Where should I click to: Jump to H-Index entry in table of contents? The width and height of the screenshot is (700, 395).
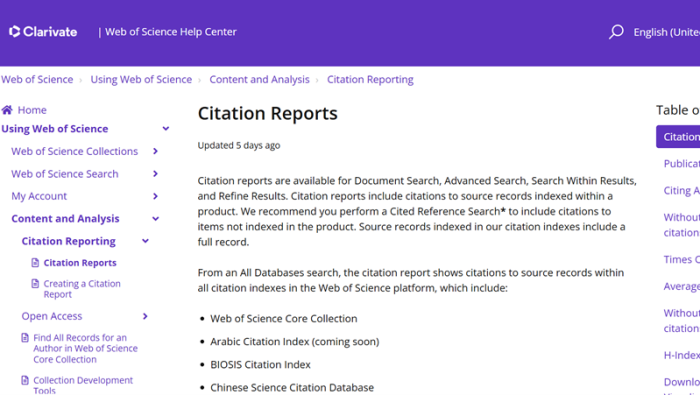(682, 355)
